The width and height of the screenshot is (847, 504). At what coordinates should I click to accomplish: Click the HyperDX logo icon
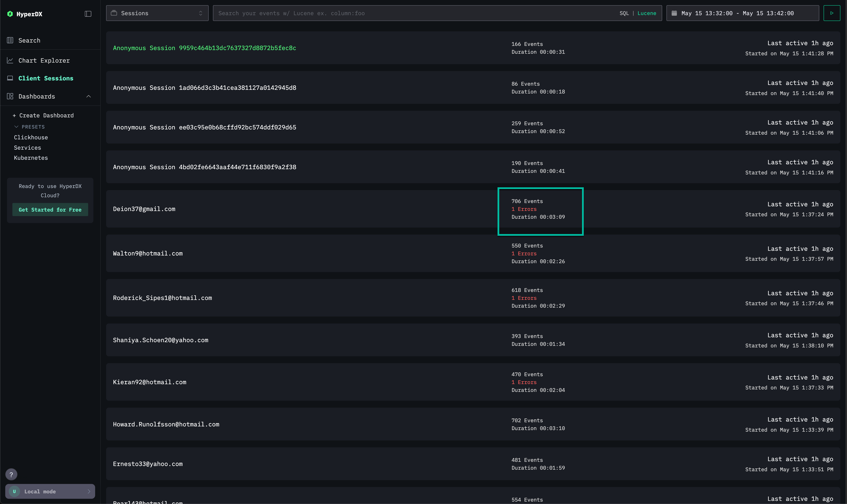click(10, 14)
